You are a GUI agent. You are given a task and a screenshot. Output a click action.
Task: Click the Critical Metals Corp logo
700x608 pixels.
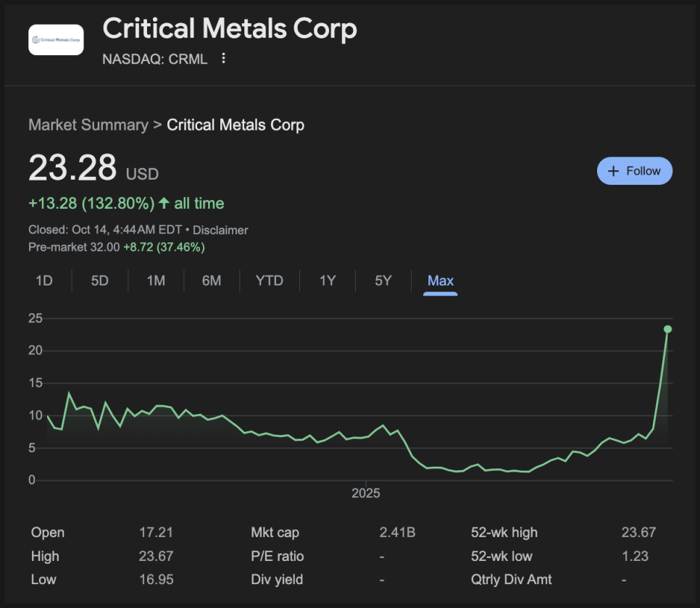tap(56, 40)
